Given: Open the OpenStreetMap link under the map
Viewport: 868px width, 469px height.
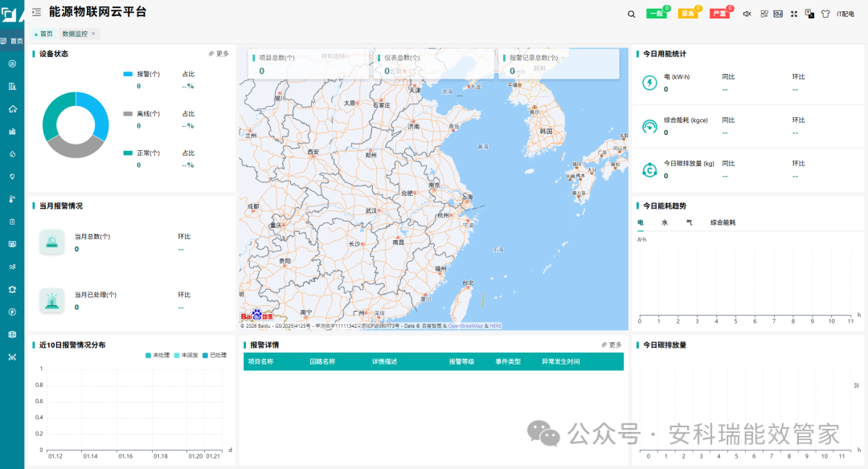Looking at the screenshot, I should (465, 326).
